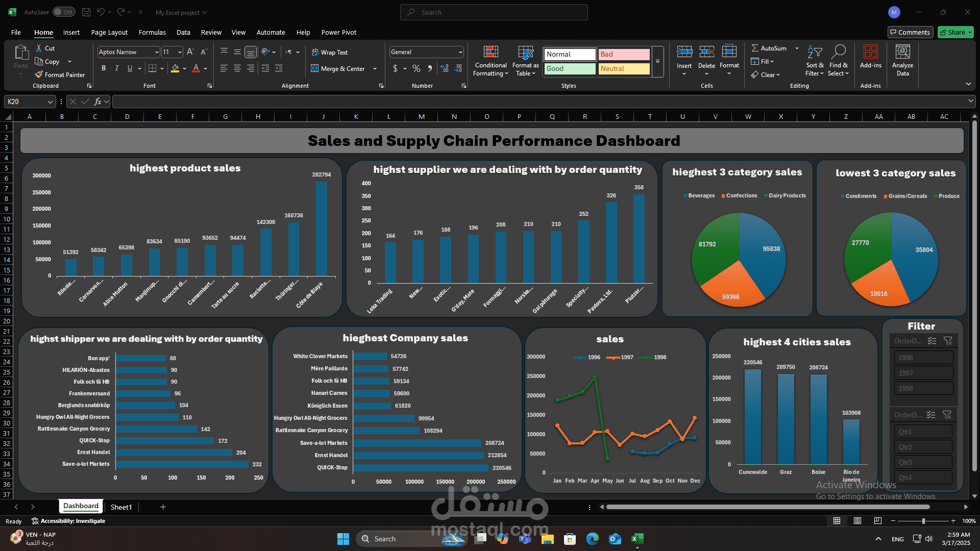The height and width of the screenshot is (551, 980).
Task: Open the Comments pane
Action: pos(910,32)
